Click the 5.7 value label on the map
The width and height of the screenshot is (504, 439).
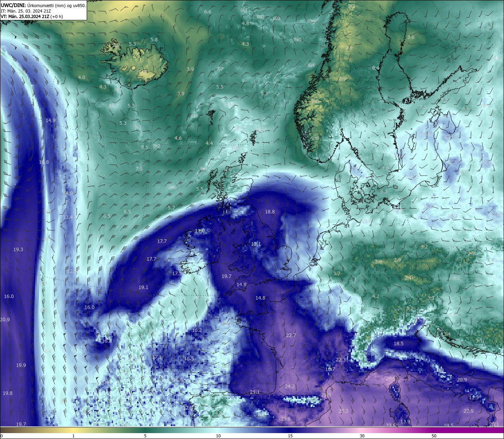[x=171, y=207]
